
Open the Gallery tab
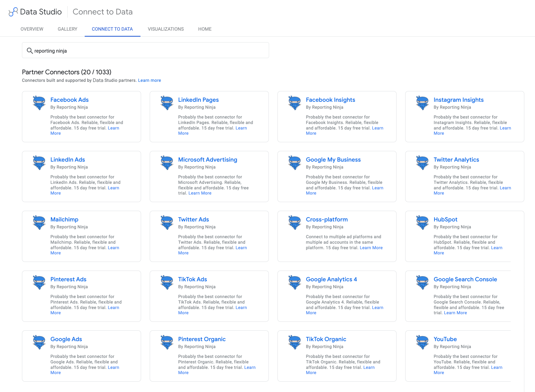pos(67,29)
